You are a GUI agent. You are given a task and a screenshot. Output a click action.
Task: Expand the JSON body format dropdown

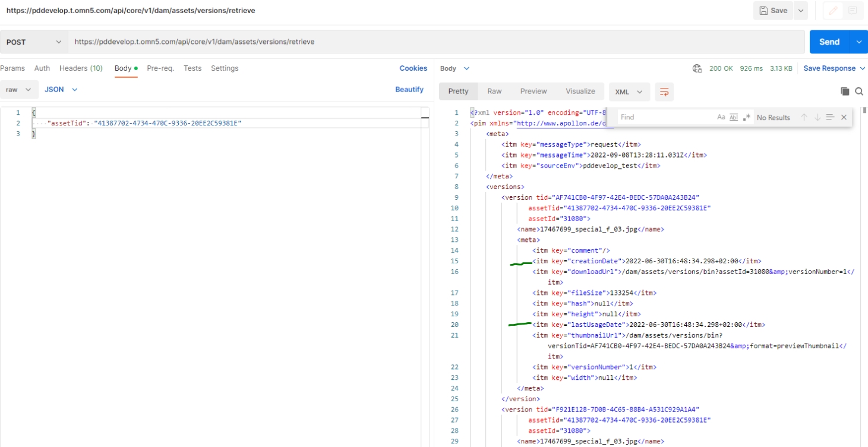(x=61, y=90)
